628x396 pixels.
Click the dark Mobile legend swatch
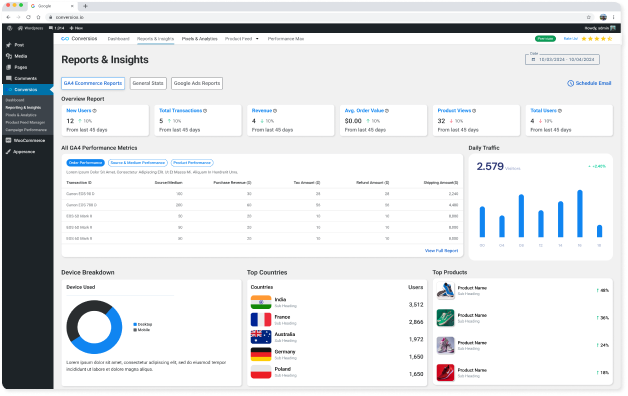[135, 330]
